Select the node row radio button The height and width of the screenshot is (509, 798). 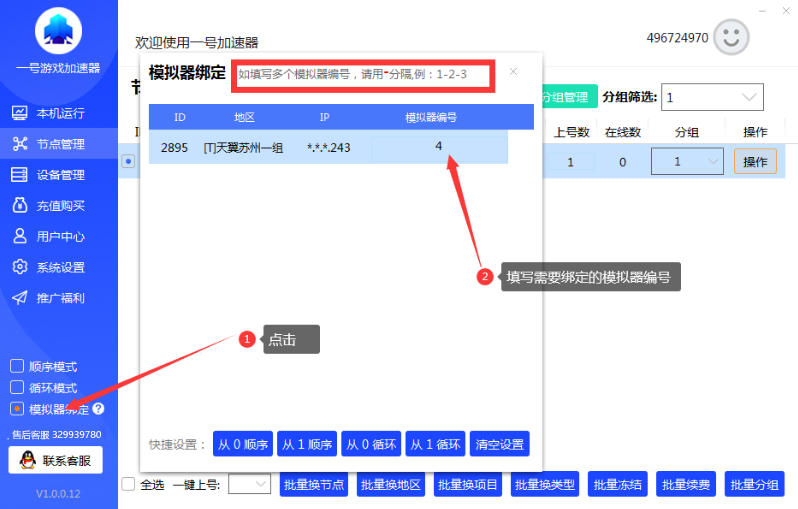tap(128, 161)
